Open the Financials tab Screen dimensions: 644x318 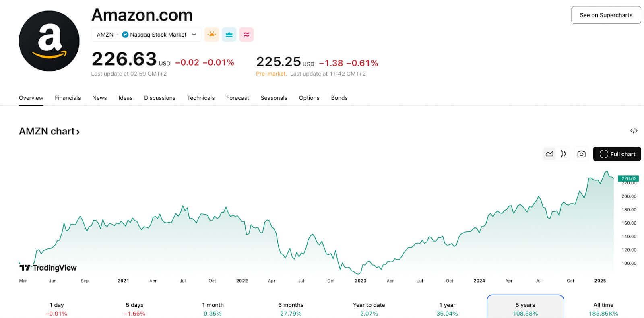(x=68, y=98)
